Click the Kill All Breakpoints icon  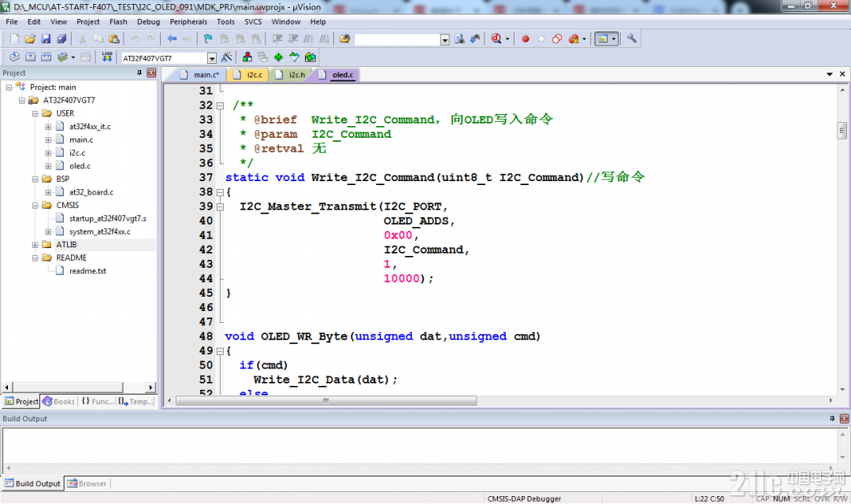pos(573,39)
